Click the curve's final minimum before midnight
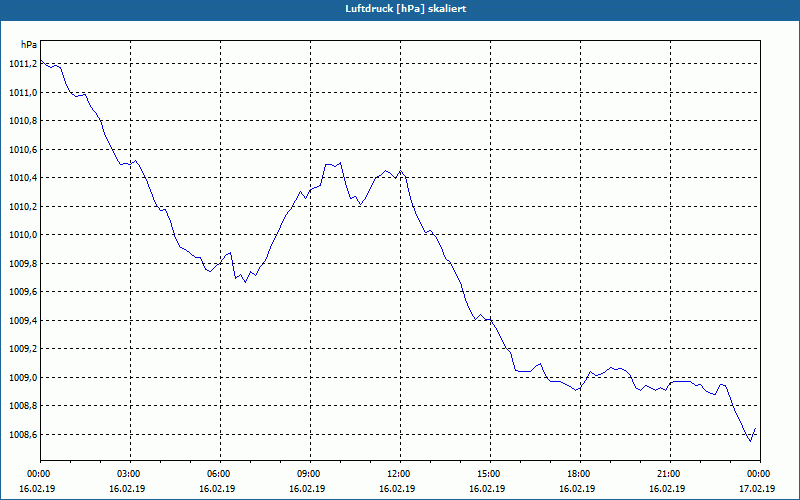 [750, 441]
